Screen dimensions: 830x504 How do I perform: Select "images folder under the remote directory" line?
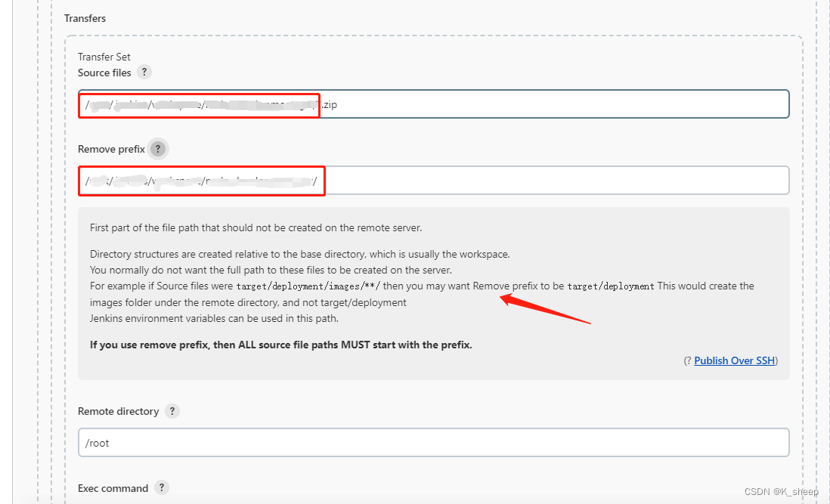point(248,302)
